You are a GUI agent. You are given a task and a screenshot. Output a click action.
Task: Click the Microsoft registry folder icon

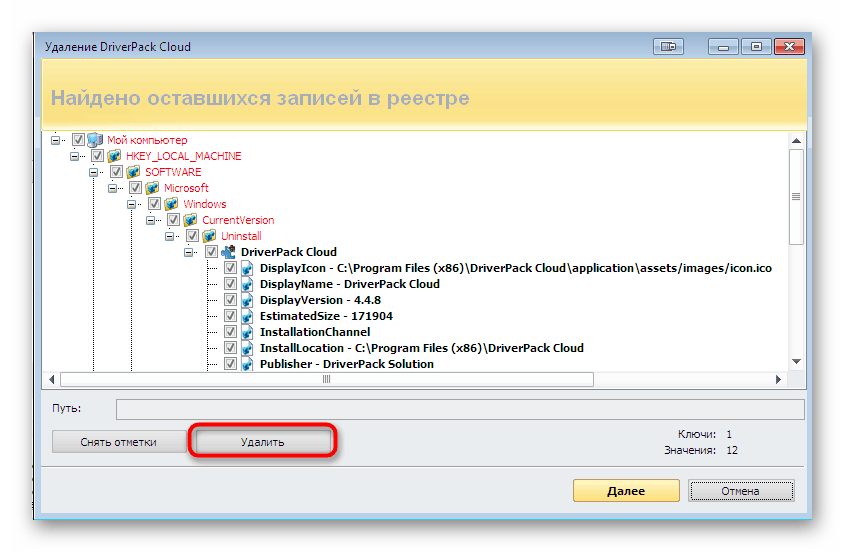152,188
